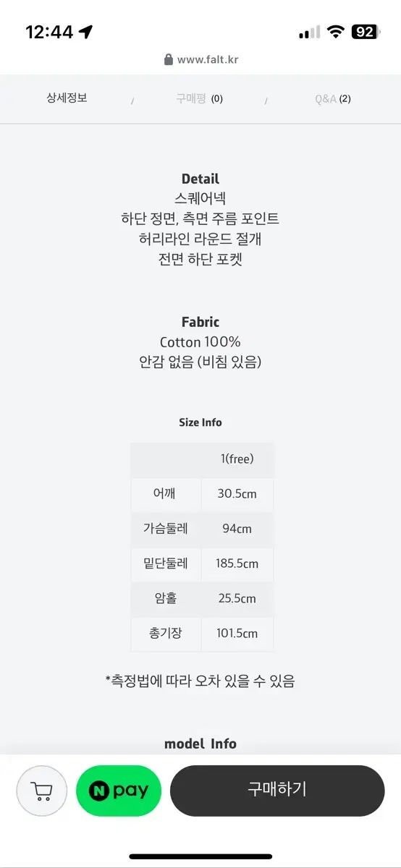The image size is (401, 868).
Task: Tap the 구매하기 purchase button
Action: click(x=277, y=791)
